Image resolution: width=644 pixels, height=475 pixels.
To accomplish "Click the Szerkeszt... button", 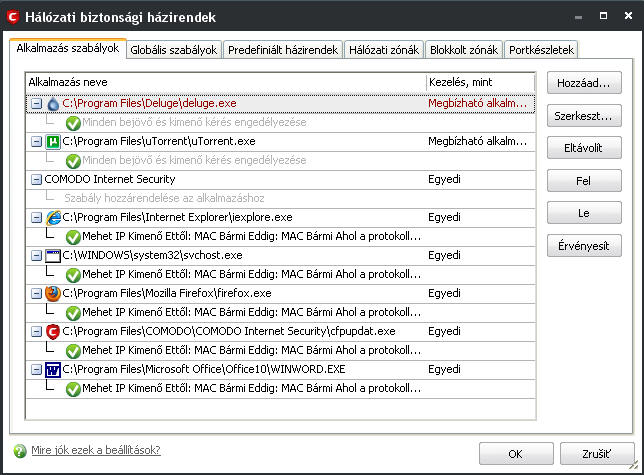I will (x=584, y=116).
